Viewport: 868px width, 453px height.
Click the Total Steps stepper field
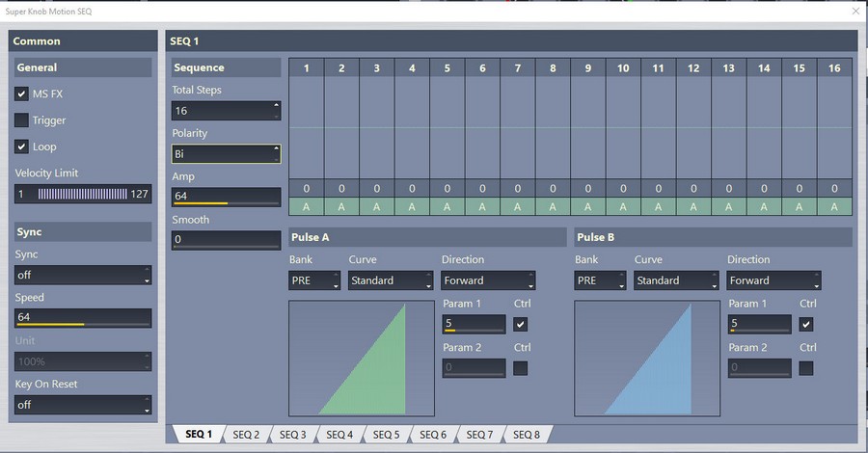[x=221, y=111]
